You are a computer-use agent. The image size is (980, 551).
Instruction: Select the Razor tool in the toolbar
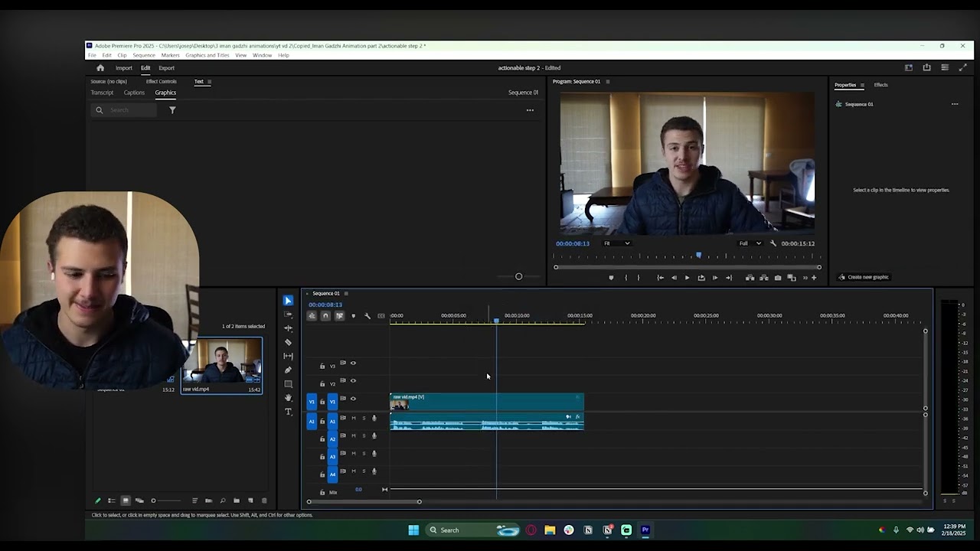point(288,342)
